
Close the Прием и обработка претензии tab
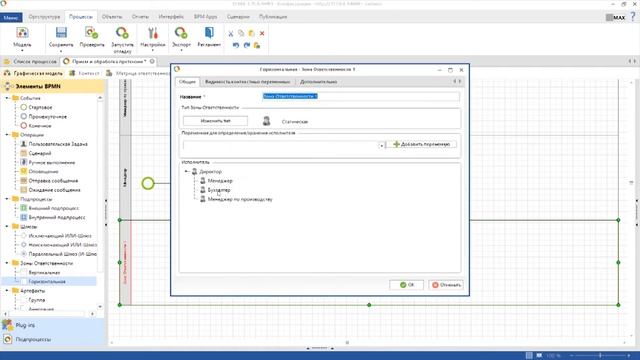[152, 61]
